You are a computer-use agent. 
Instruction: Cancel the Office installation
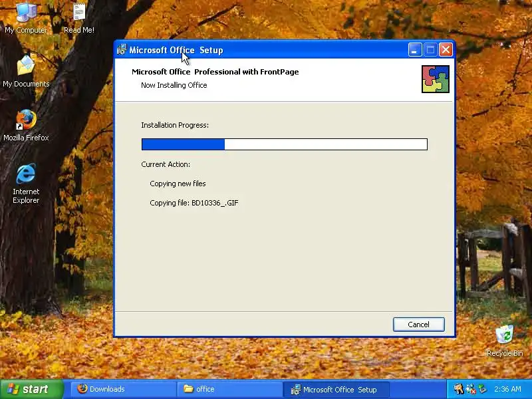pyautogui.click(x=419, y=325)
